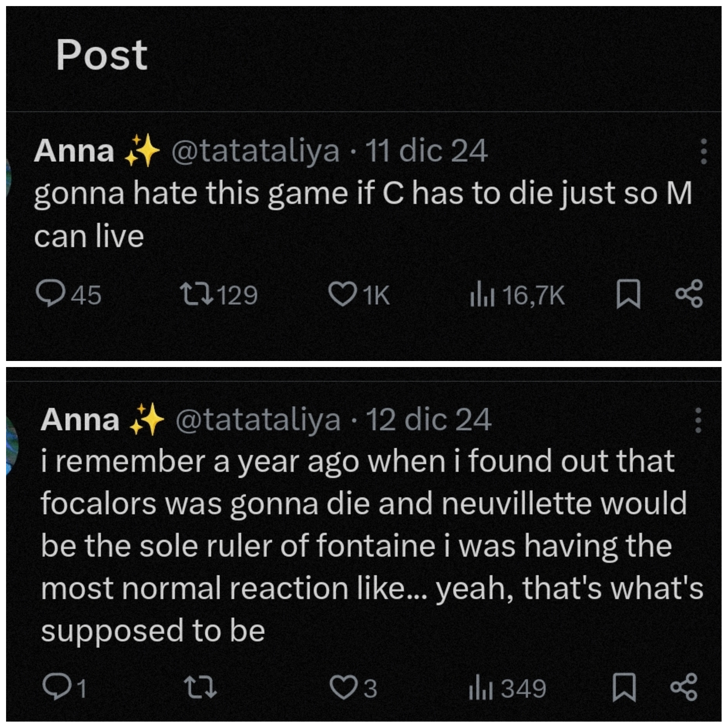Screen dimensions: 728x728
Task: Repost the 'gonna hate this game' post
Action: (196, 294)
